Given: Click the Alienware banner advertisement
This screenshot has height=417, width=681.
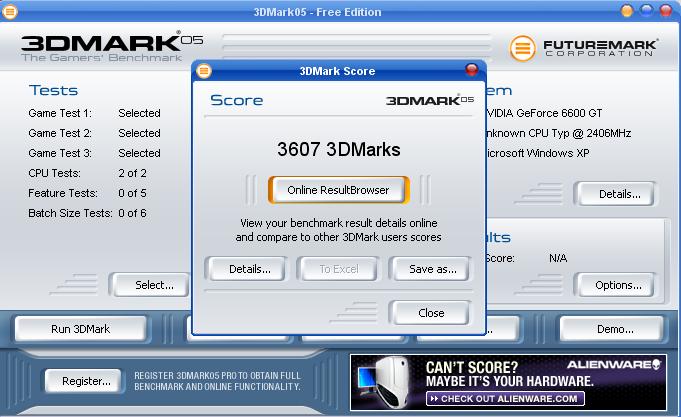Looking at the screenshot, I should (x=508, y=383).
